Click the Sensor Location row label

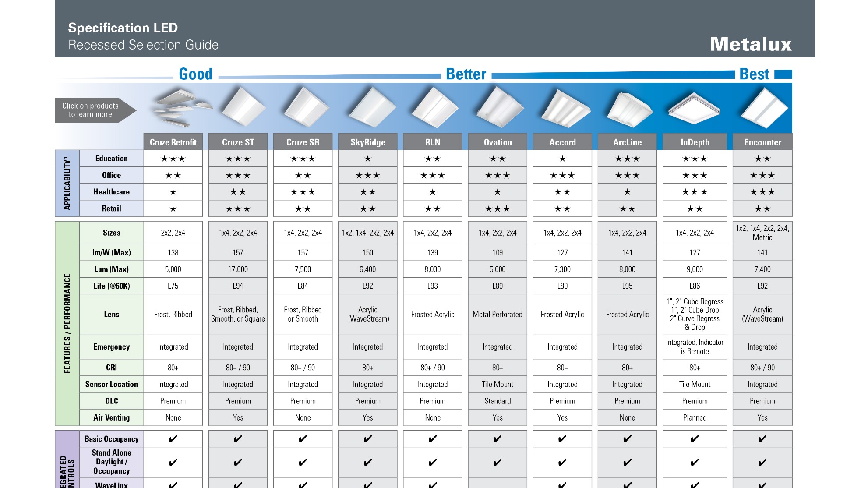111,384
